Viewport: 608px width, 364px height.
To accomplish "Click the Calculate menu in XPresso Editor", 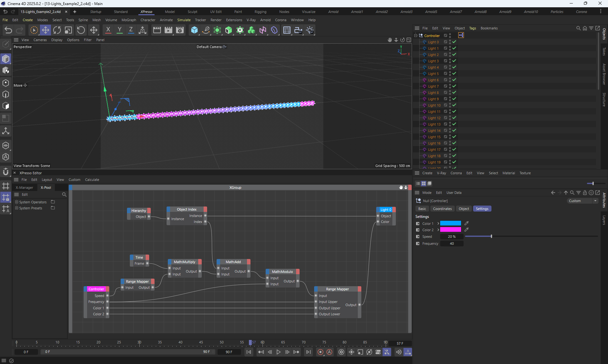I will tap(92, 180).
